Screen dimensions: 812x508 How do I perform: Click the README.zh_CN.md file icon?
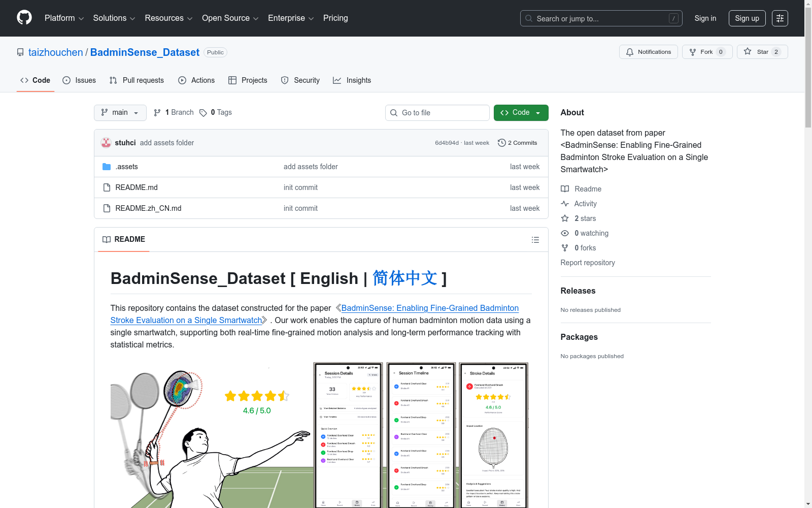coord(107,208)
